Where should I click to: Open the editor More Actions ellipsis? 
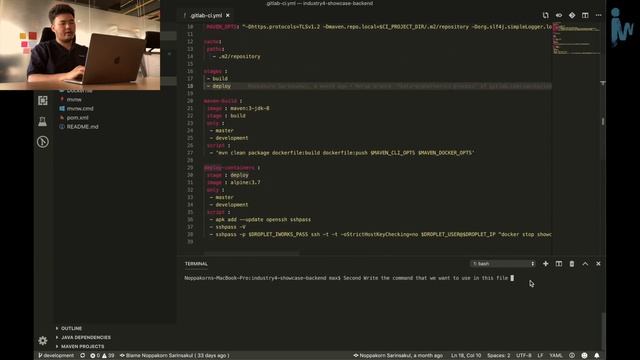click(x=598, y=15)
